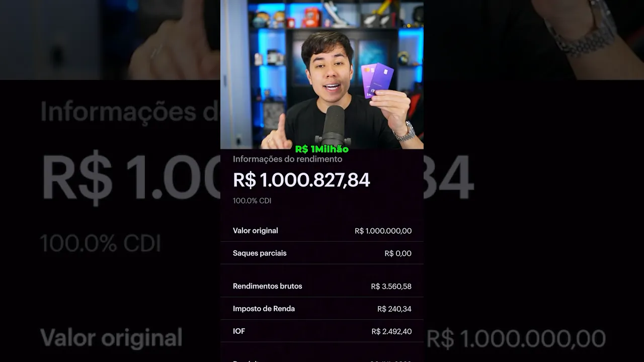The image size is (644, 362).
Task: Click the blurred 100.0% CDI text at left
Action: click(101, 243)
